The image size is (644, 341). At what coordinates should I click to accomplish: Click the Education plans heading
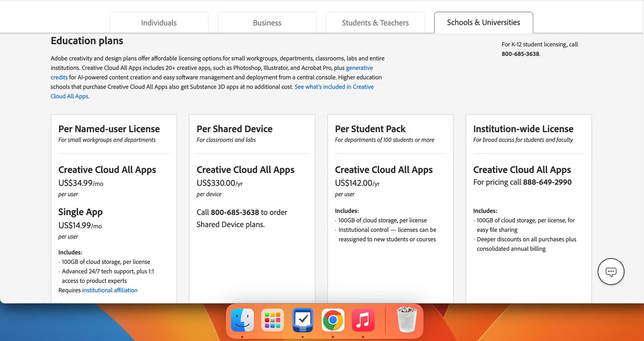point(87,41)
